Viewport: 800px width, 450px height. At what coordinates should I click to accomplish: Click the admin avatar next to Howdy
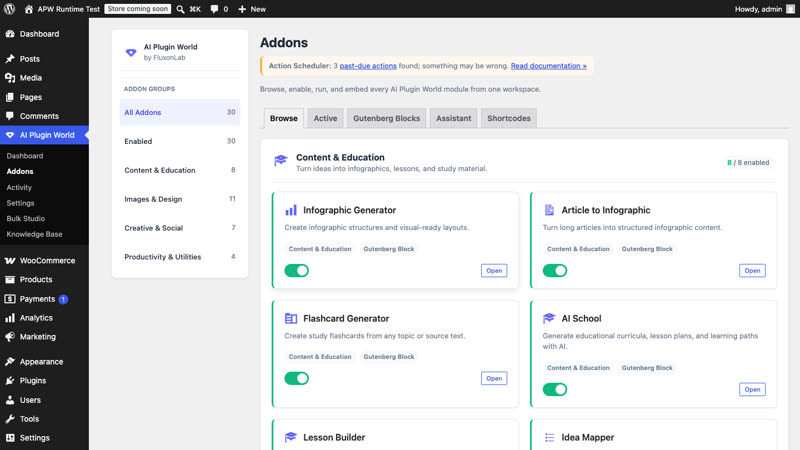click(x=790, y=9)
